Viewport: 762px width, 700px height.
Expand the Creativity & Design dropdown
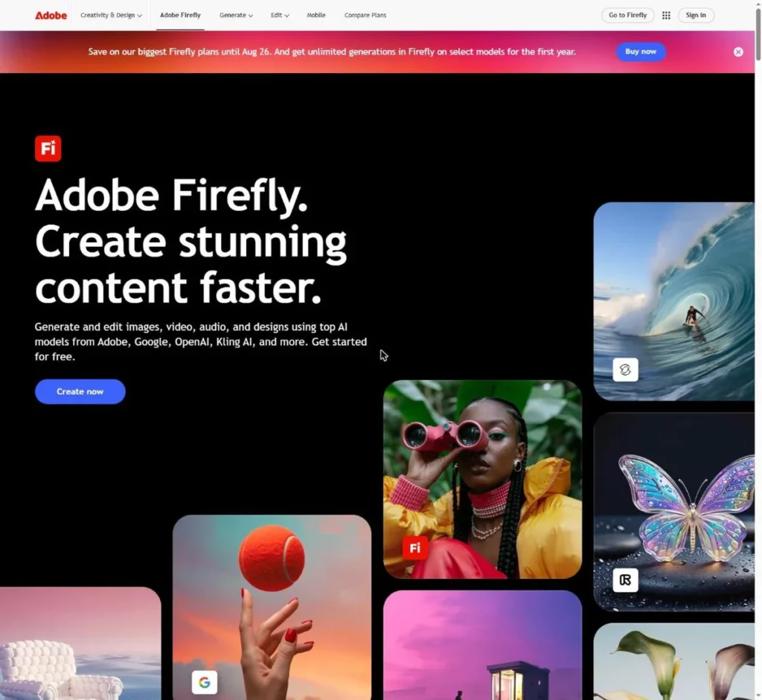pos(111,16)
